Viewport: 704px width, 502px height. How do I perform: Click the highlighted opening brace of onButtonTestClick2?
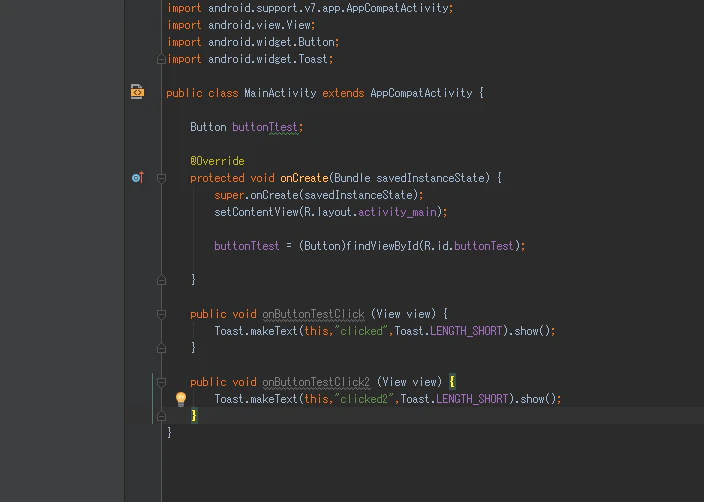452,382
